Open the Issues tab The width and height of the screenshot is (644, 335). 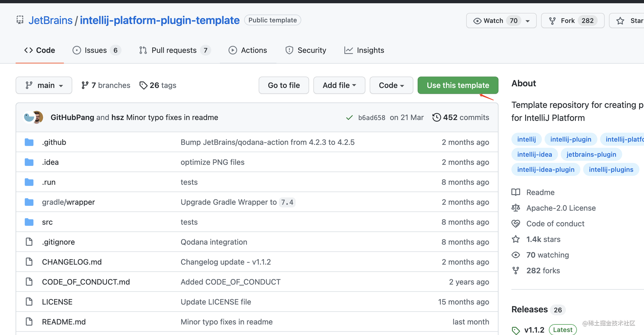pyautogui.click(x=96, y=50)
